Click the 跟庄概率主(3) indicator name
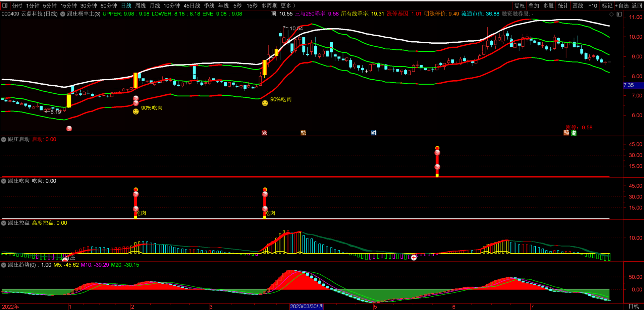This screenshot has height=310, width=644. (x=84, y=14)
